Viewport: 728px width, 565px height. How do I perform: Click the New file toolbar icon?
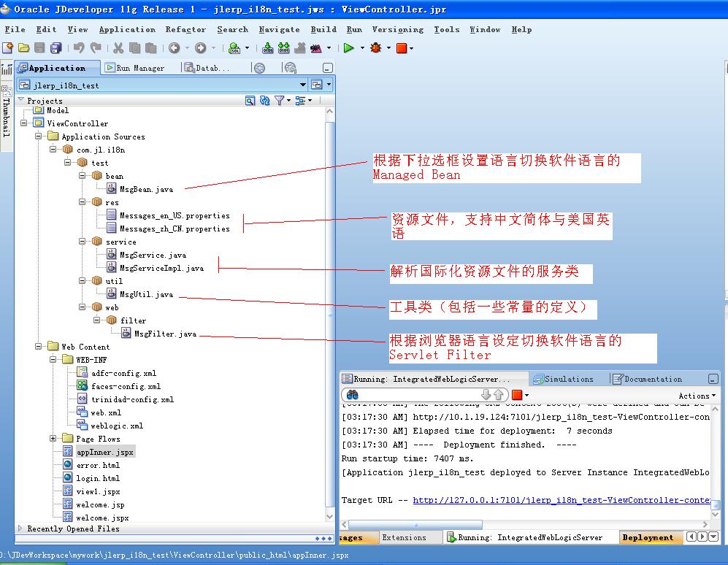(7, 47)
